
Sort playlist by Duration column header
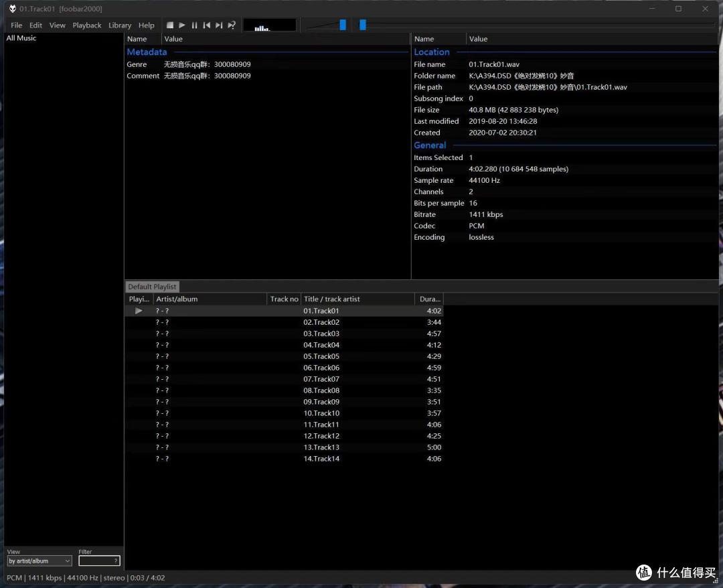tap(429, 299)
